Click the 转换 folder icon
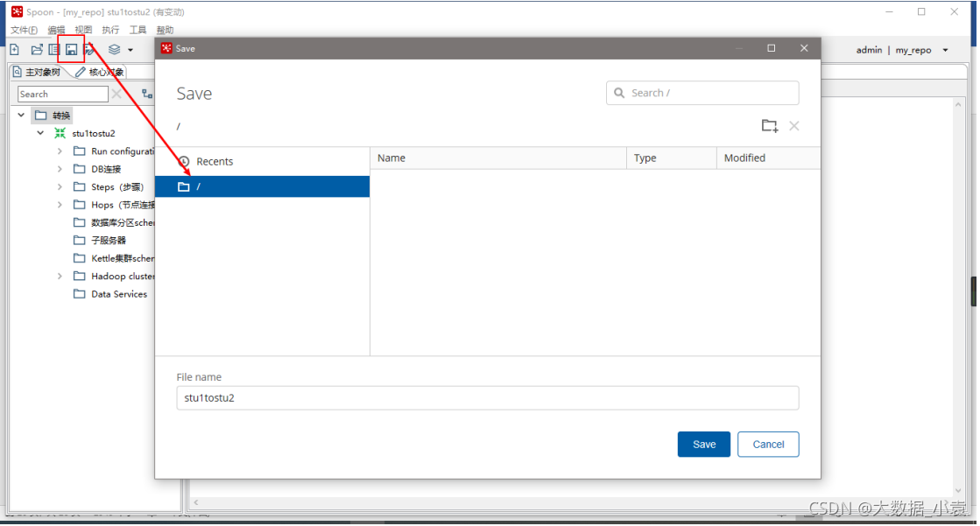Viewport: 980px width, 526px height. [x=41, y=115]
